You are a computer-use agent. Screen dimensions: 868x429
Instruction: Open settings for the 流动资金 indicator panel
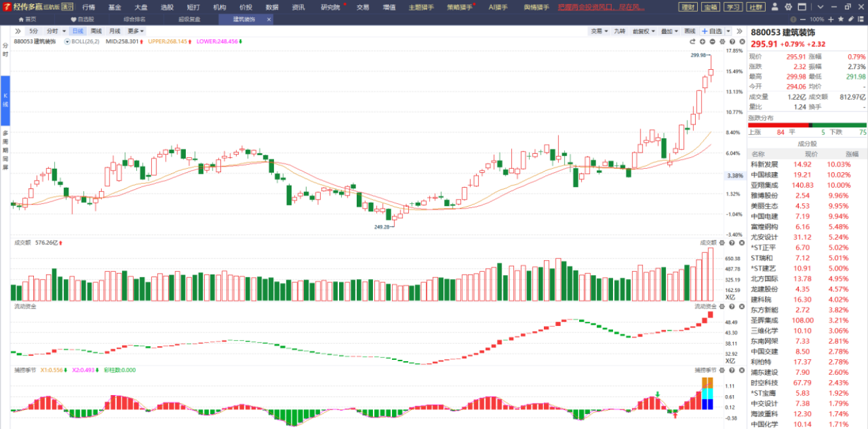(723, 306)
